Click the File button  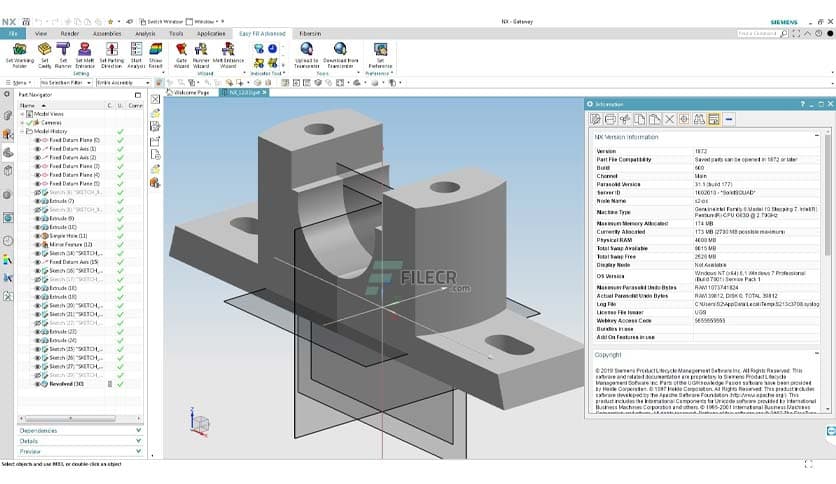pyautogui.click(x=14, y=33)
